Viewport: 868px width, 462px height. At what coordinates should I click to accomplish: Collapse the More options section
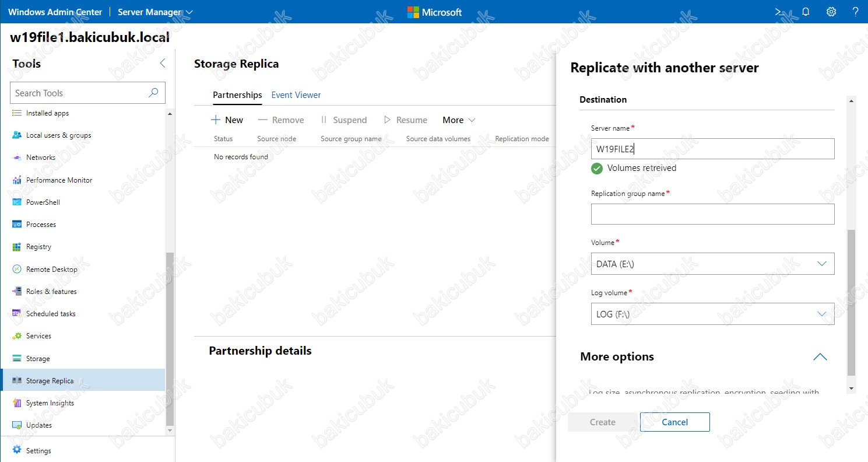pos(820,357)
